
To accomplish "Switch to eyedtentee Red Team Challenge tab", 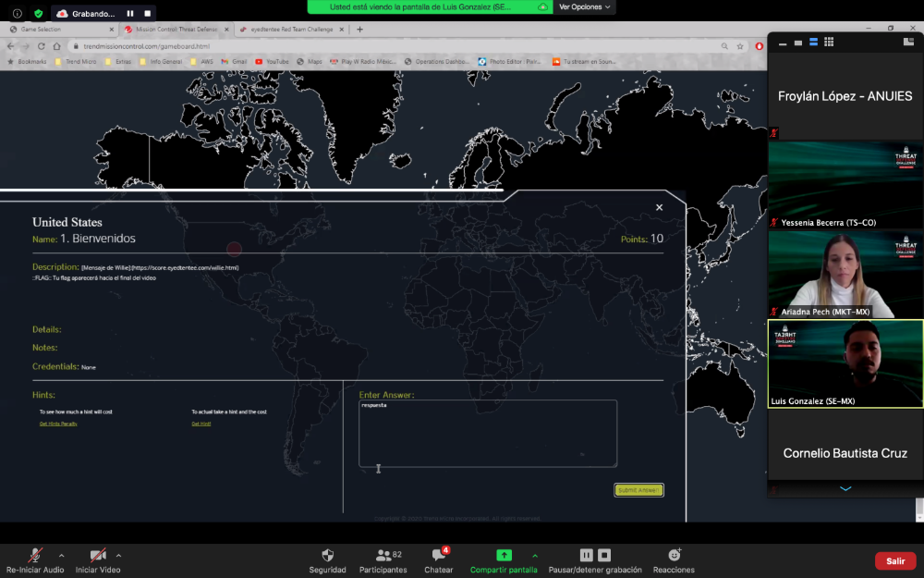I will click(291, 30).
